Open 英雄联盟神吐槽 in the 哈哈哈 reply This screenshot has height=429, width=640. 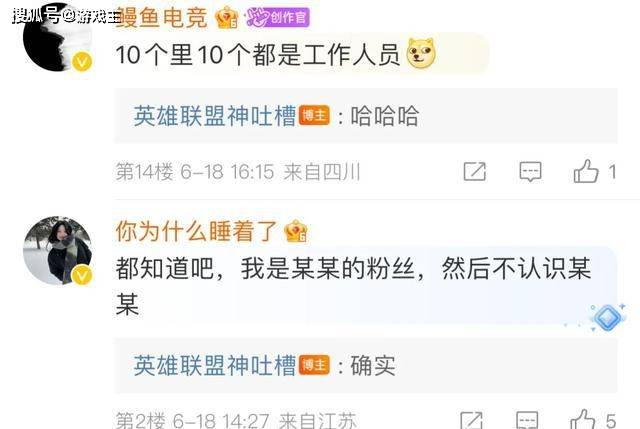(215, 116)
